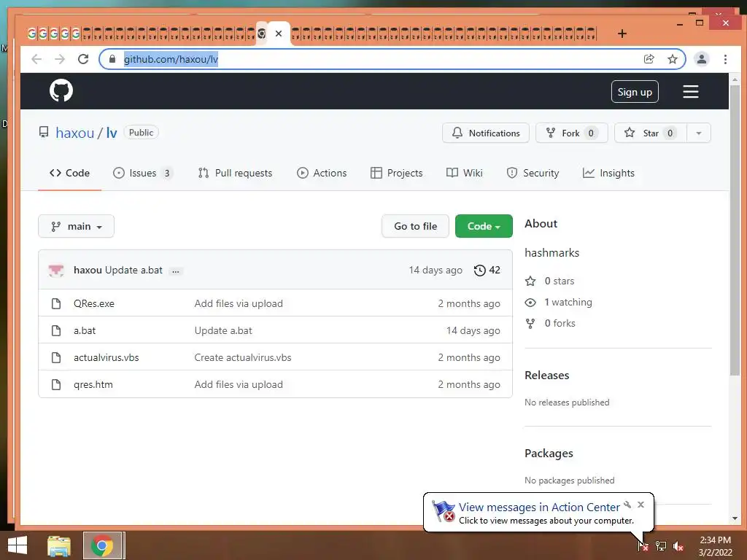This screenshot has width=747, height=560.
Task: Open the Pull requests tab
Action: point(236,173)
